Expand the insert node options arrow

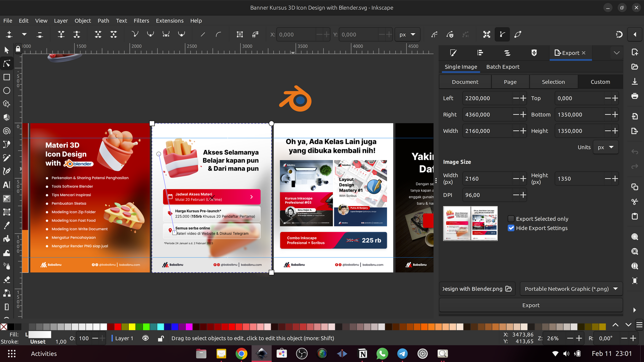(x=24, y=34)
